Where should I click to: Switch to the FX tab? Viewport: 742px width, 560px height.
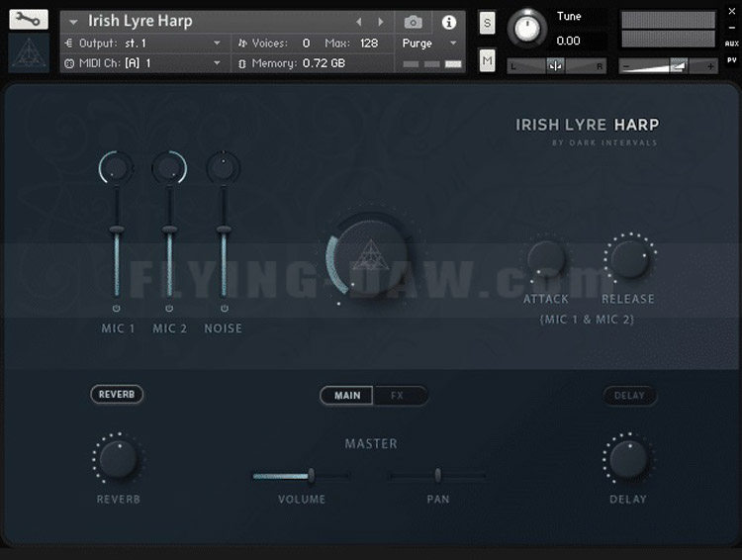tap(401, 396)
